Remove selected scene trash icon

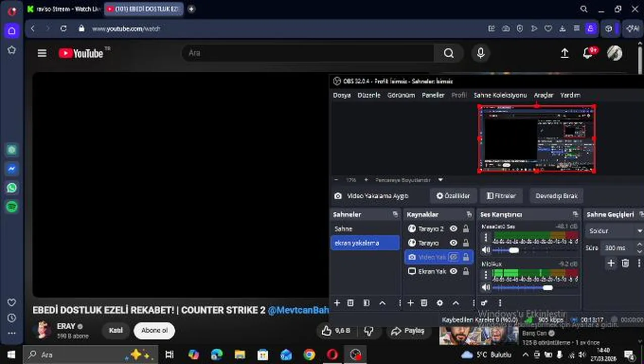(x=351, y=303)
